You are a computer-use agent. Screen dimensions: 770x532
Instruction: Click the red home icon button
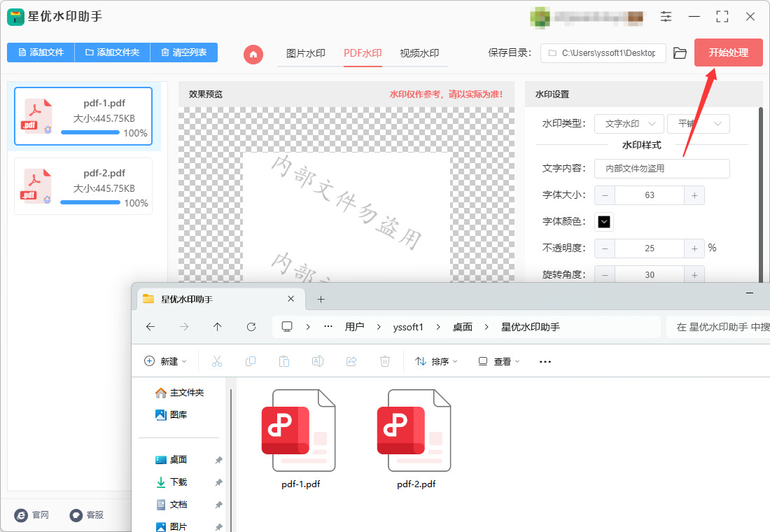(x=253, y=54)
